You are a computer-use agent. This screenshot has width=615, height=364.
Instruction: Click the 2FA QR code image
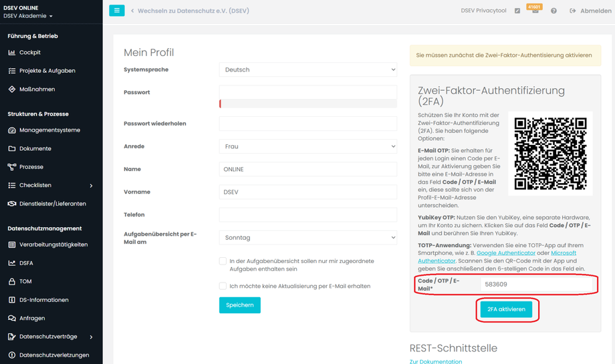(550, 154)
